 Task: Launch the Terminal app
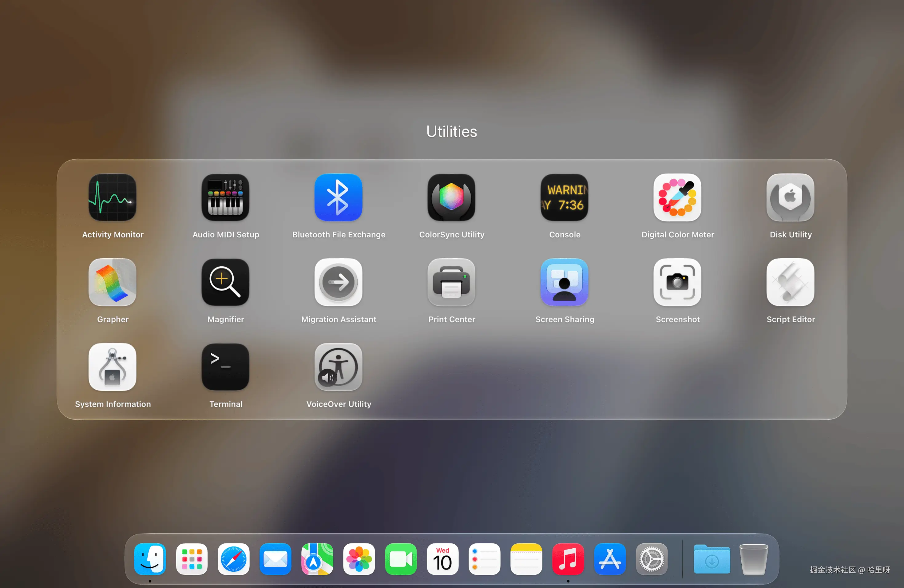click(x=226, y=367)
